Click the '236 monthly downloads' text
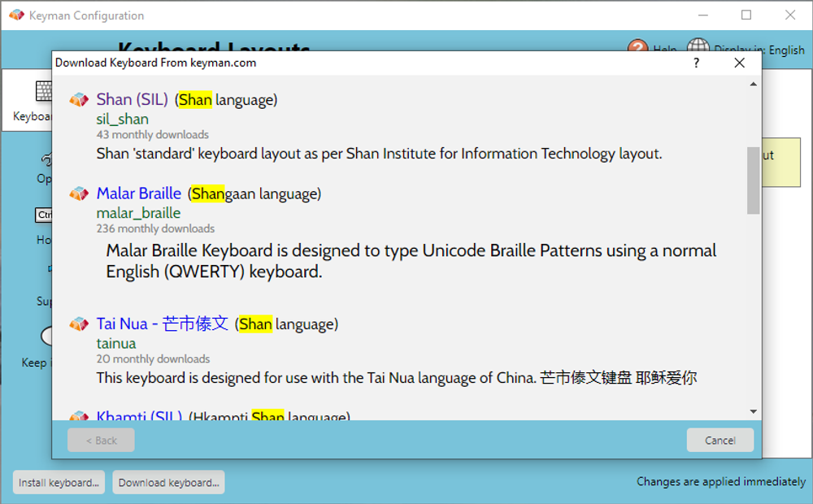Viewport: 813px width, 504px height. pyautogui.click(x=155, y=228)
